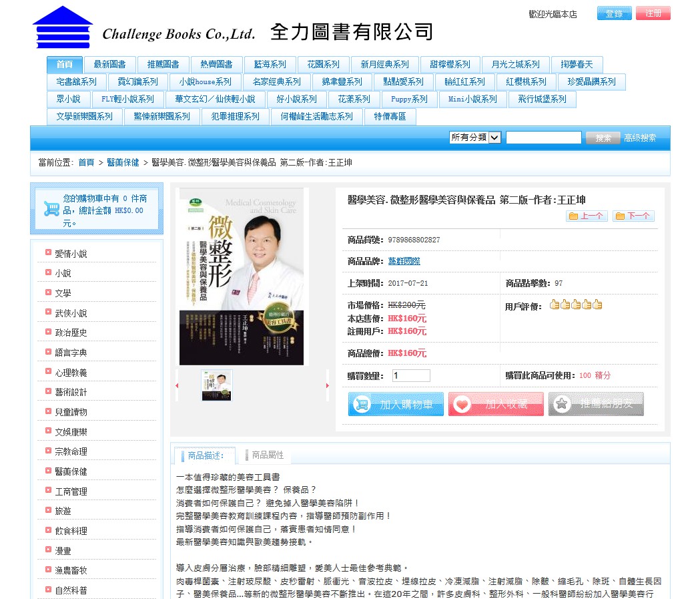Open the Mini小說系列 tab
Image resolution: width=700 pixels, height=599 pixels.
click(x=472, y=99)
